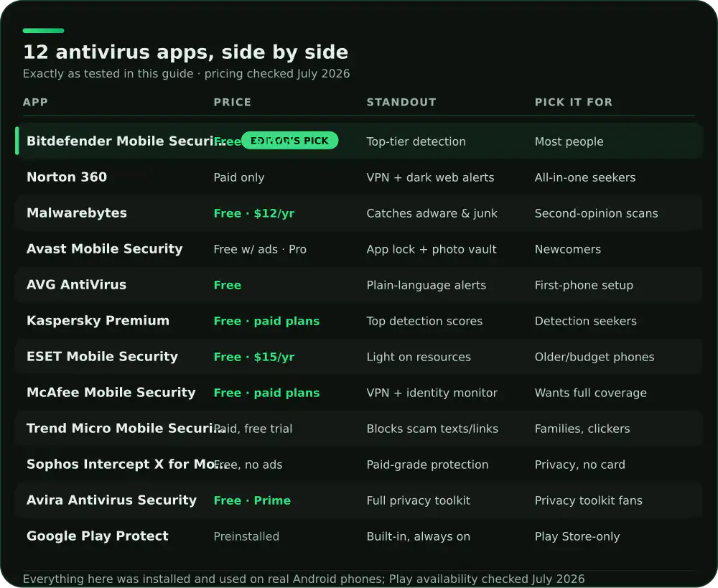Viewport: 718px width, 588px height.
Task: Select the Avast Mobile Security name
Action: click(x=105, y=248)
